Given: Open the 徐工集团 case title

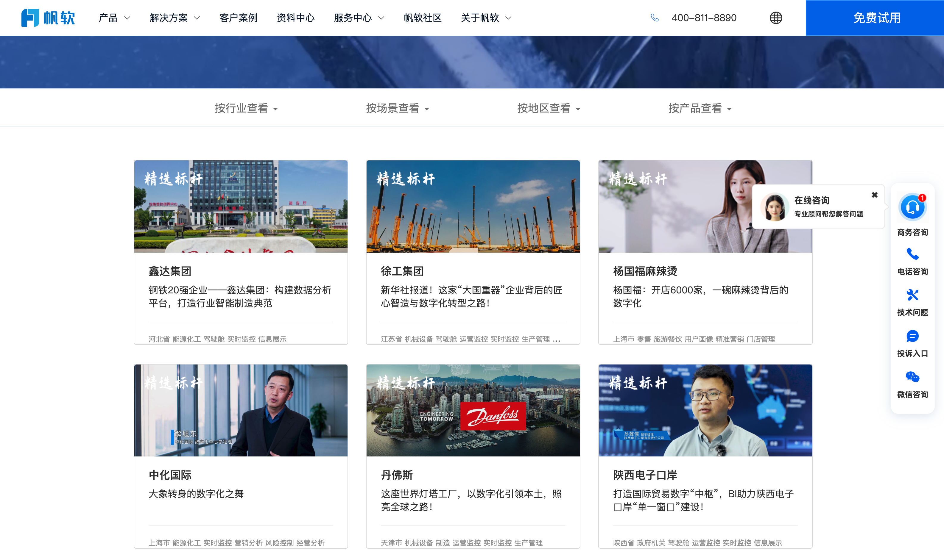Looking at the screenshot, I should [402, 271].
